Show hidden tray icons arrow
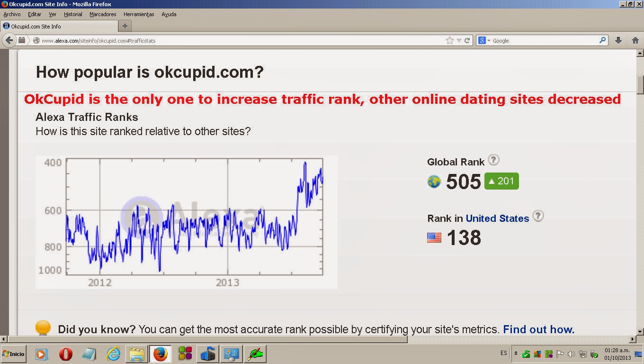This screenshot has height=364, width=644. 516,354
